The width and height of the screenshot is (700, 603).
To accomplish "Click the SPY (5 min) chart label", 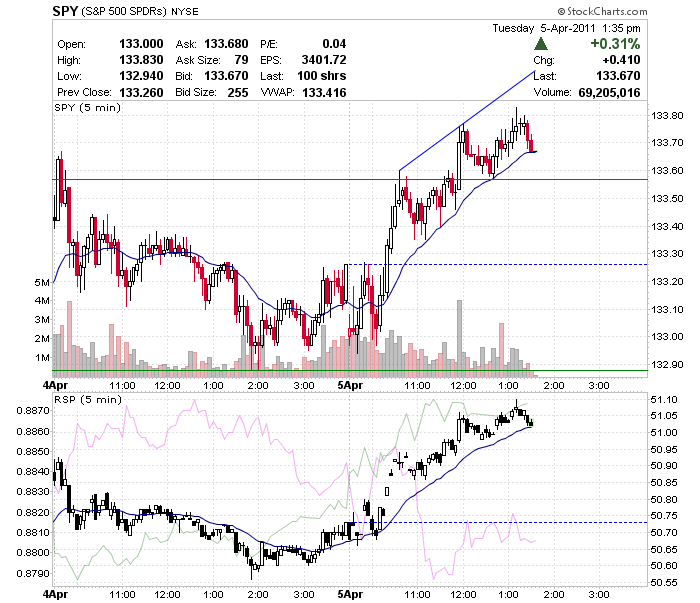I will click(x=88, y=108).
